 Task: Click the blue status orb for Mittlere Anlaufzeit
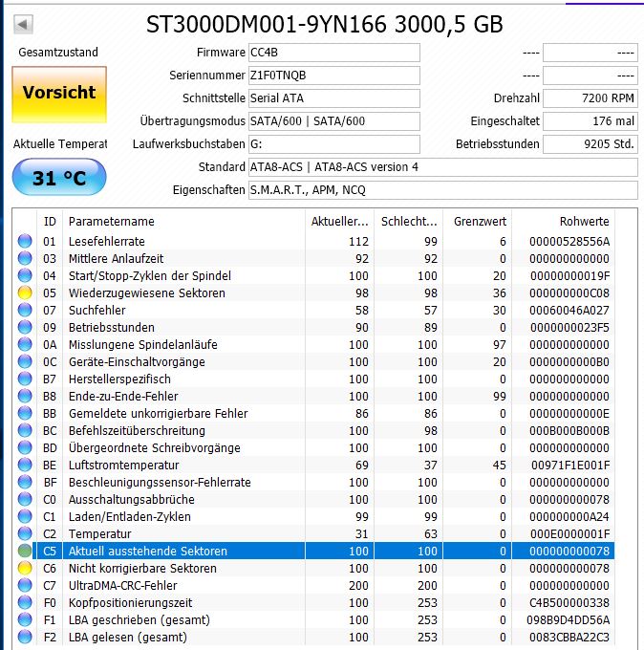[25, 258]
